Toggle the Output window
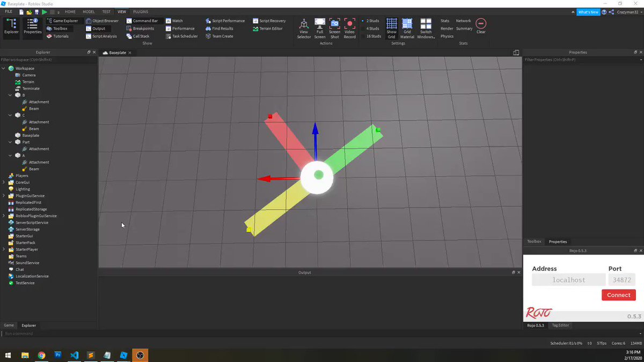The width and height of the screenshot is (644, 362). pos(96,28)
